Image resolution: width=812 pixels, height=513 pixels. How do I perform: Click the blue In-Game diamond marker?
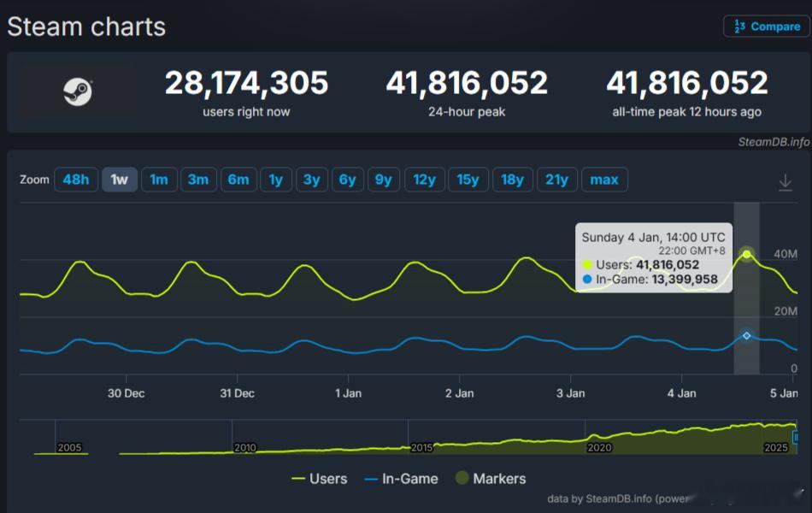tap(746, 334)
